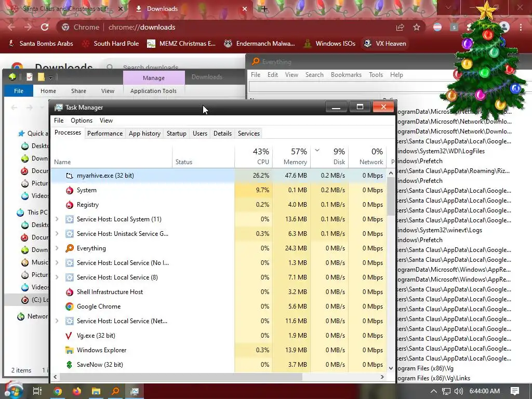The height and width of the screenshot is (399, 532).
Task: Select Google Chrome process icon
Action: point(70,307)
